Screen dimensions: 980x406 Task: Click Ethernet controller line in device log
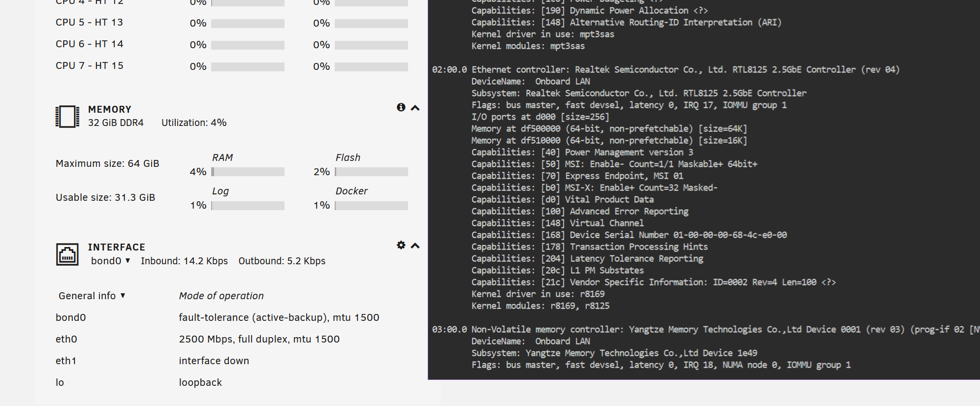pyautogui.click(x=665, y=69)
